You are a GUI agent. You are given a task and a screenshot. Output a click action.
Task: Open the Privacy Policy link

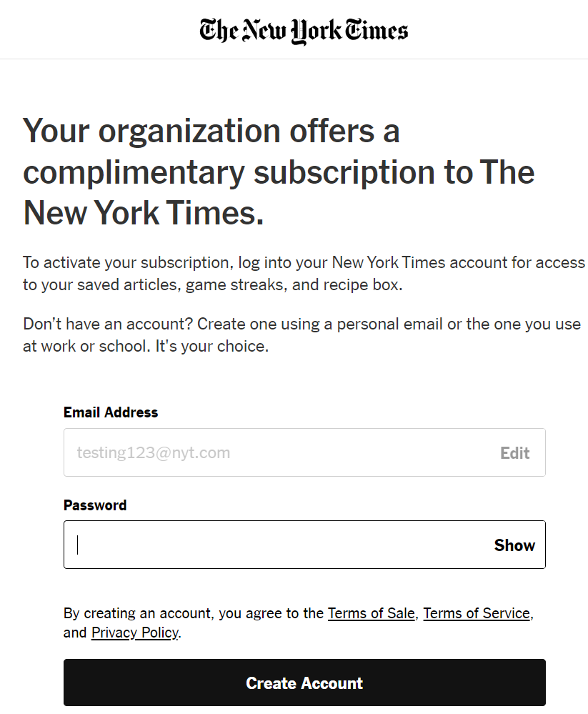click(x=135, y=633)
